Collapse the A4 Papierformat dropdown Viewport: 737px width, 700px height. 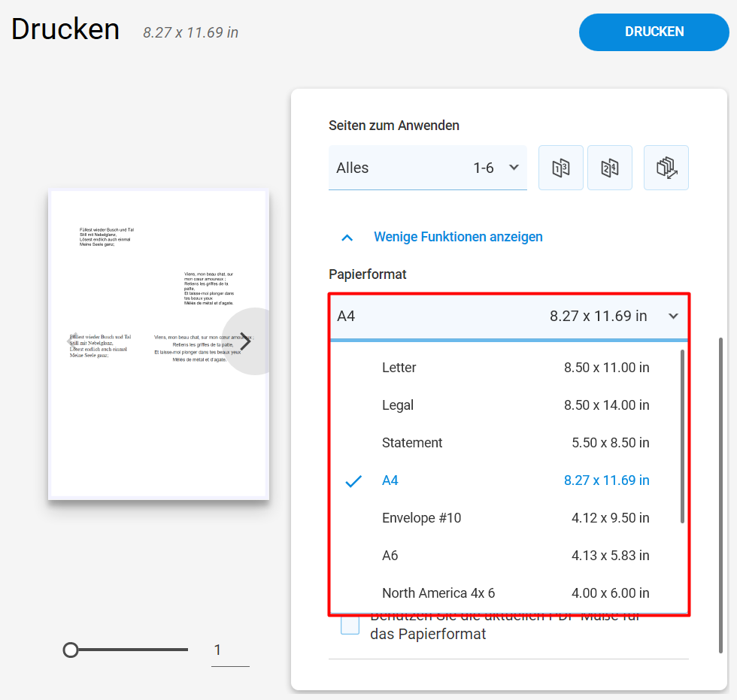tap(509, 317)
